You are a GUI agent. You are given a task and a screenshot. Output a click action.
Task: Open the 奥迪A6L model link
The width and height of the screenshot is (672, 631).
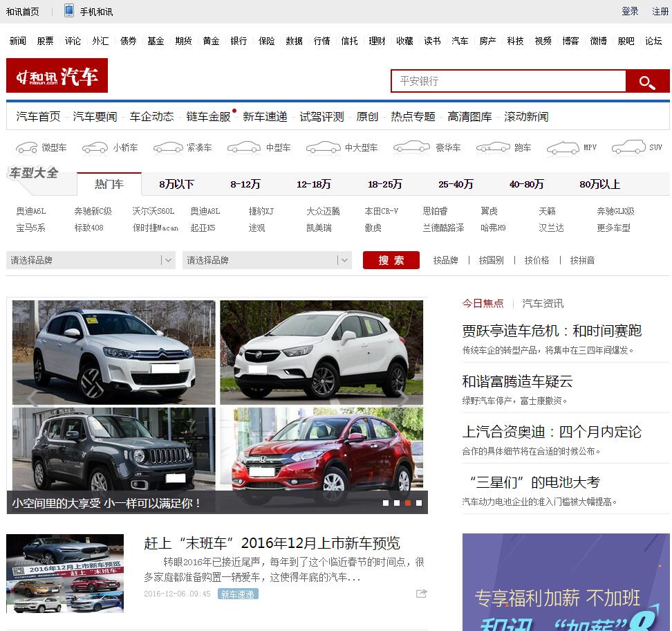click(x=31, y=211)
